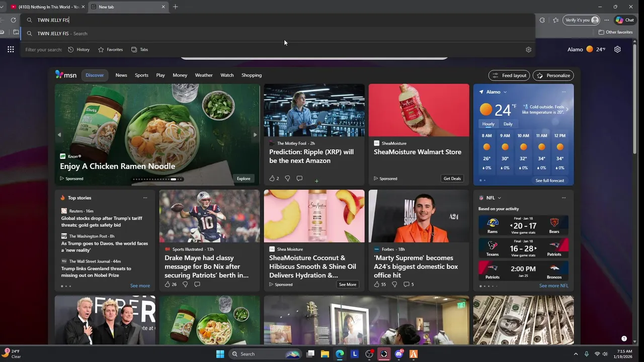644x362 pixels.
Task: Open Trump links Greenland threats story
Action: pyautogui.click(x=97, y=272)
